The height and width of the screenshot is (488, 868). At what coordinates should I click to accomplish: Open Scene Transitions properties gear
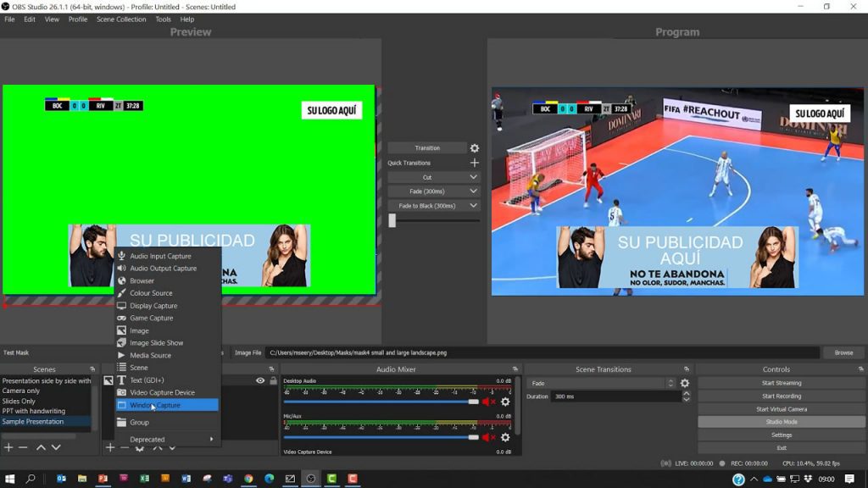(x=685, y=384)
